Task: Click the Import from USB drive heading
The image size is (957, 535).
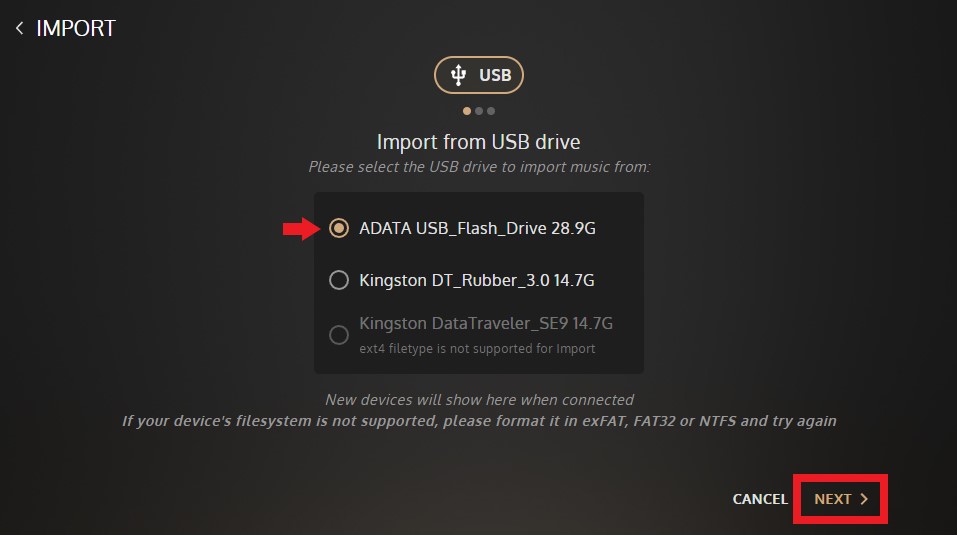Action: coord(478,142)
